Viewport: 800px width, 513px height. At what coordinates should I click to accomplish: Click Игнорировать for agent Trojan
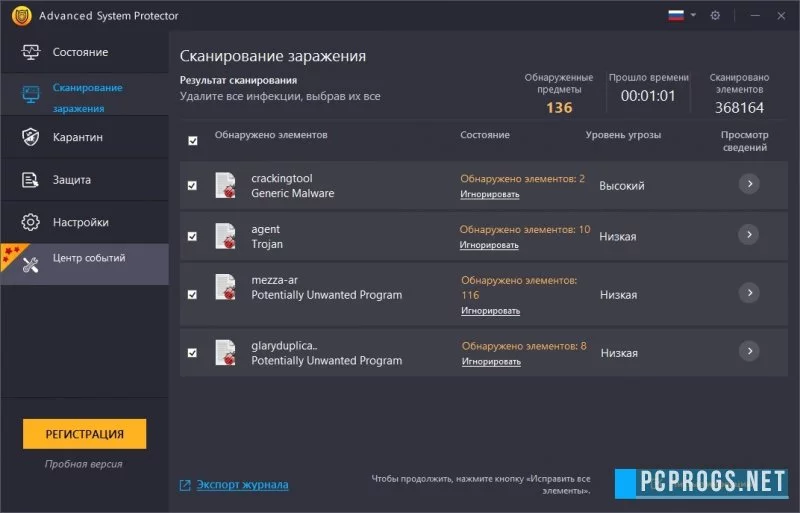[489, 245]
